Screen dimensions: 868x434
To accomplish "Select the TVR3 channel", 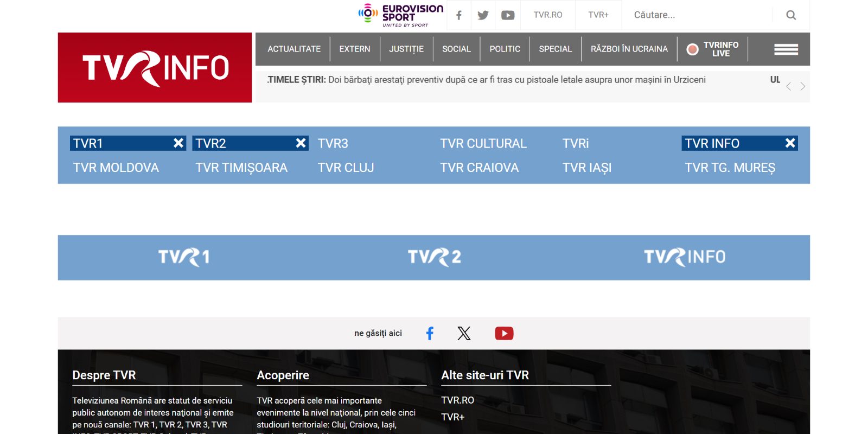I will 333,143.
